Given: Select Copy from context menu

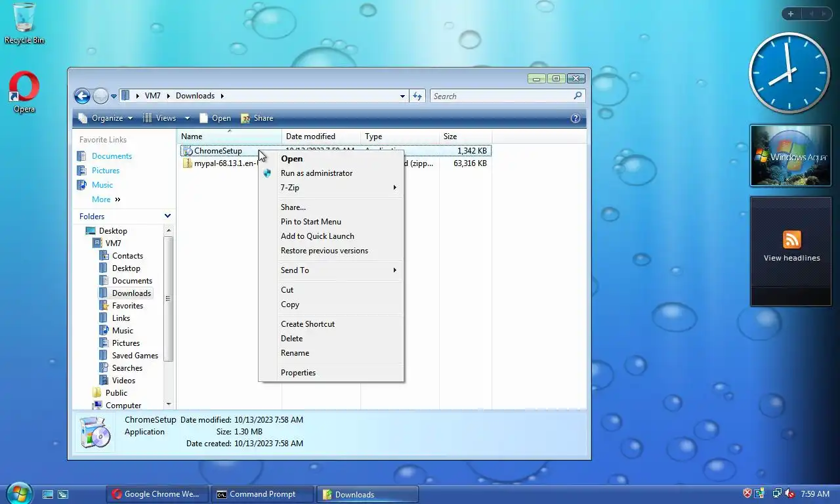Looking at the screenshot, I should pyautogui.click(x=331, y=304).
